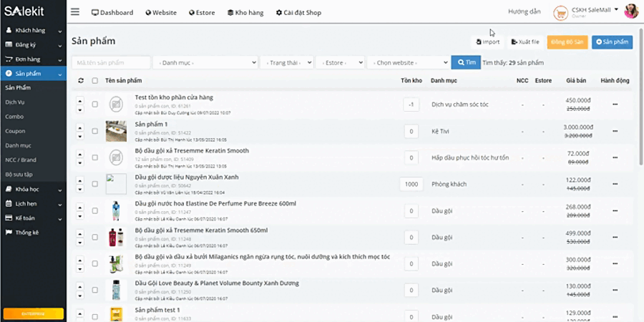This screenshot has width=644, height=322.
Task: Open three-dot actions for Sản phẩm 1
Action: point(615,131)
